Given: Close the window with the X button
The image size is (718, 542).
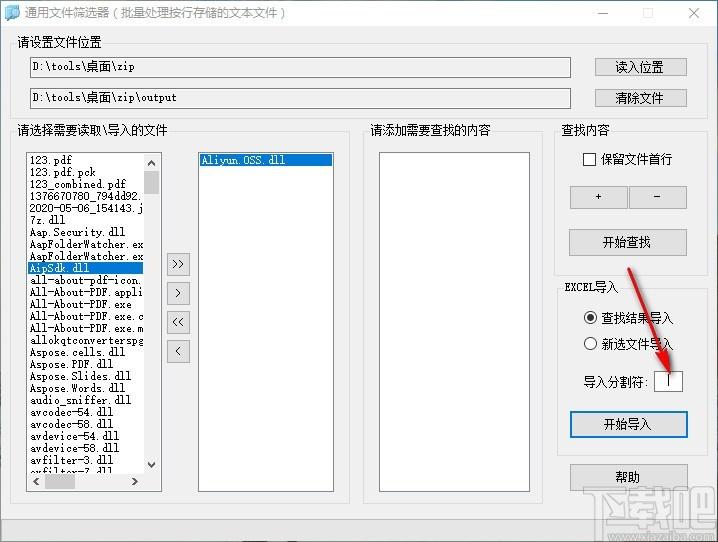Looking at the screenshot, I should pos(694,13).
